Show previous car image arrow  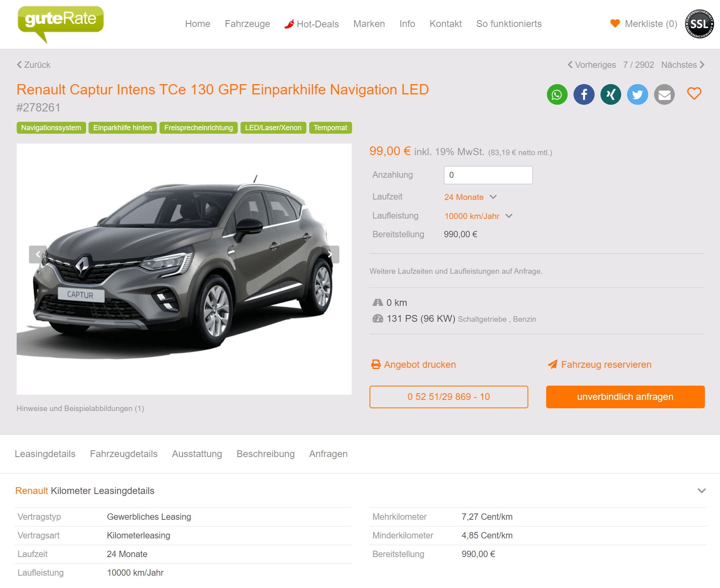(38, 254)
